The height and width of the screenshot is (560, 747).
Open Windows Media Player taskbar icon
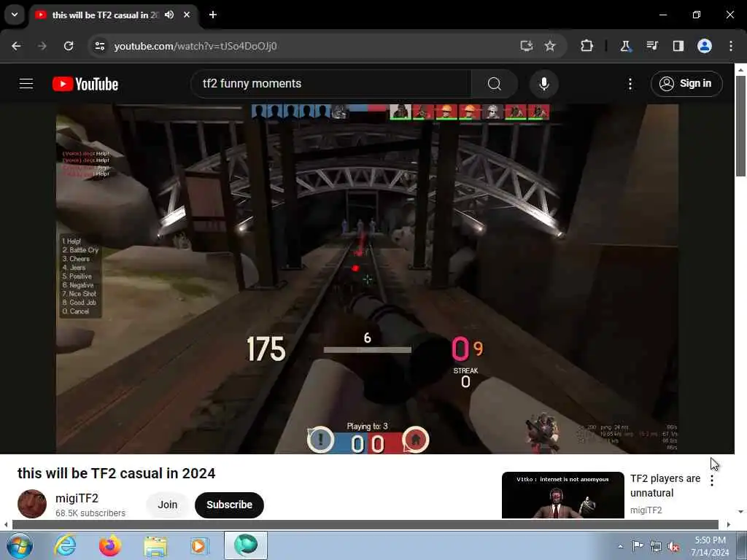click(200, 545)
